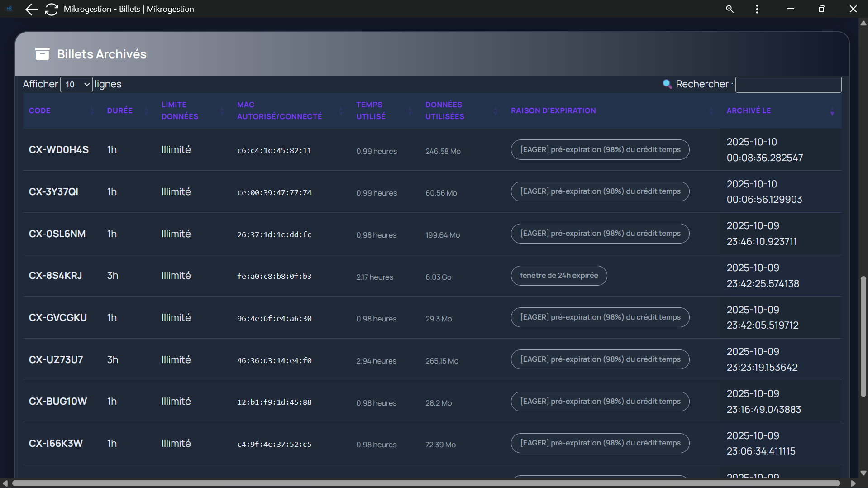Click the app logo in the top-left corner
The width and height of the screenshot is (868, 488).
(x=9, y=9)
